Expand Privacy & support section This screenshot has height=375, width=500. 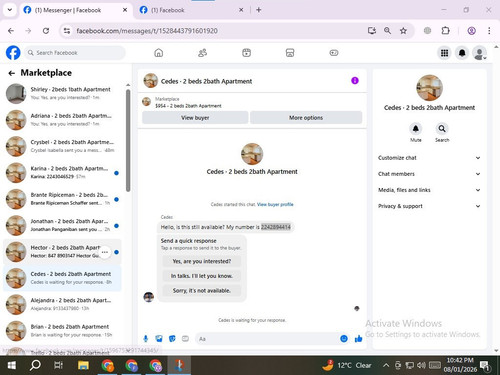(429, 206)
